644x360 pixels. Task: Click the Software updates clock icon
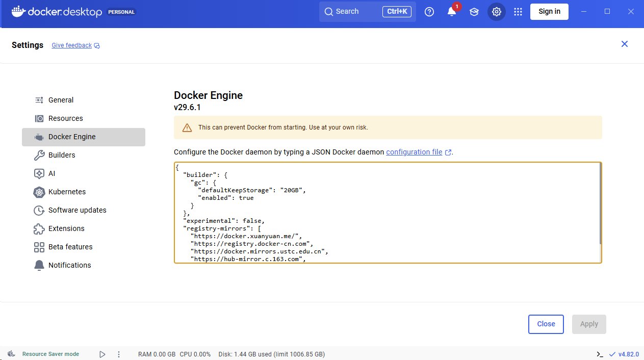39,210
